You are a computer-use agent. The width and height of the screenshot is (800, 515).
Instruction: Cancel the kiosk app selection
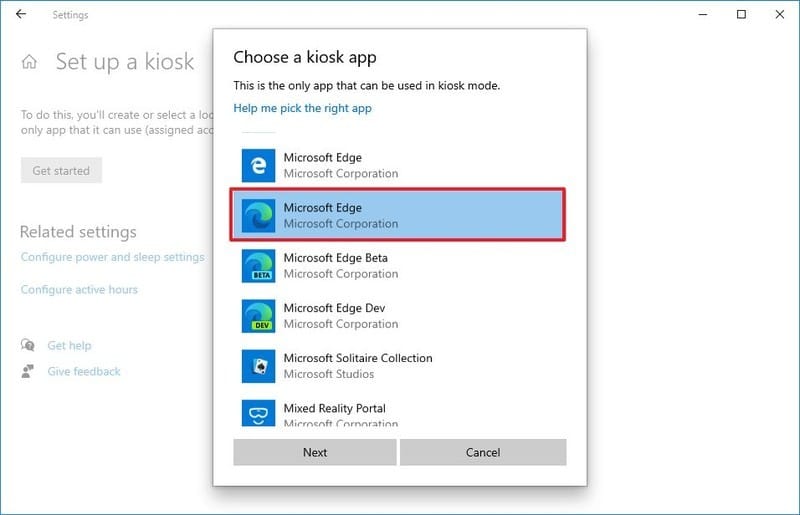483,452
